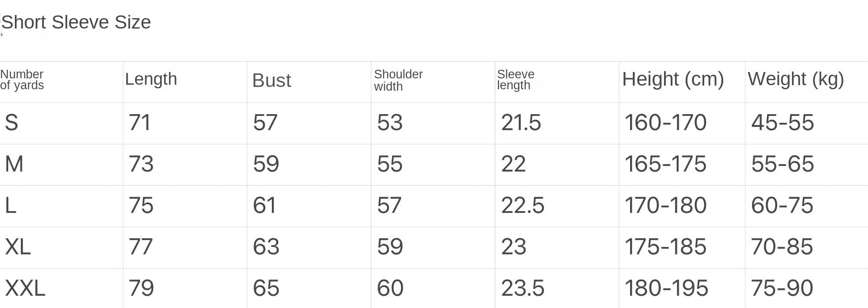The width and height of the screenshot is (868, 308).
Task: Click the "Short Sleeve Size" title
Action: pos(76,22)
